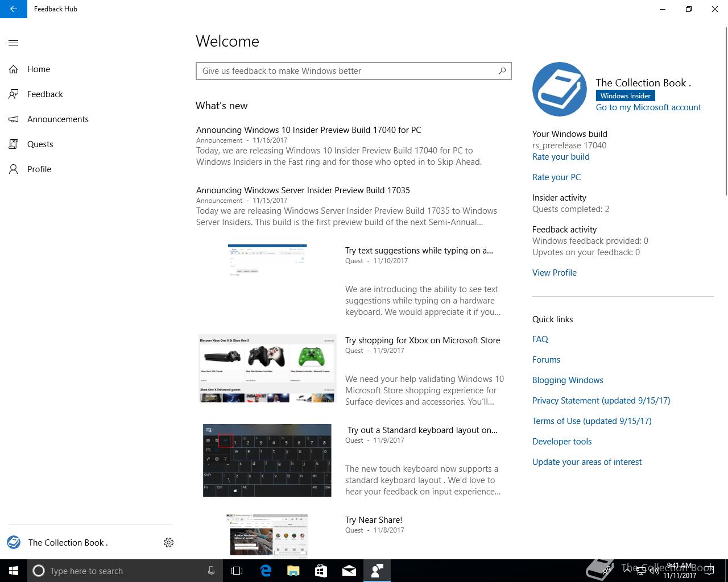Click the Profile person icon
728x582 pixels.
pos(14,169)
